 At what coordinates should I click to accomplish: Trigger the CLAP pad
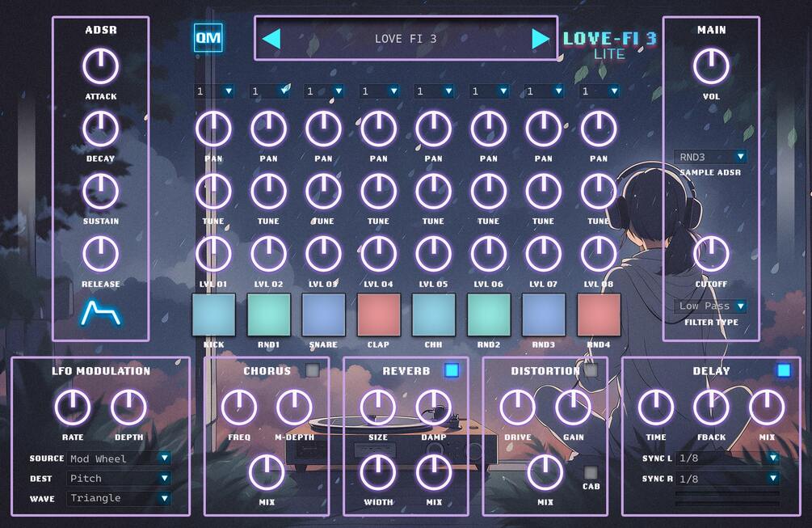tap(379, 315)
